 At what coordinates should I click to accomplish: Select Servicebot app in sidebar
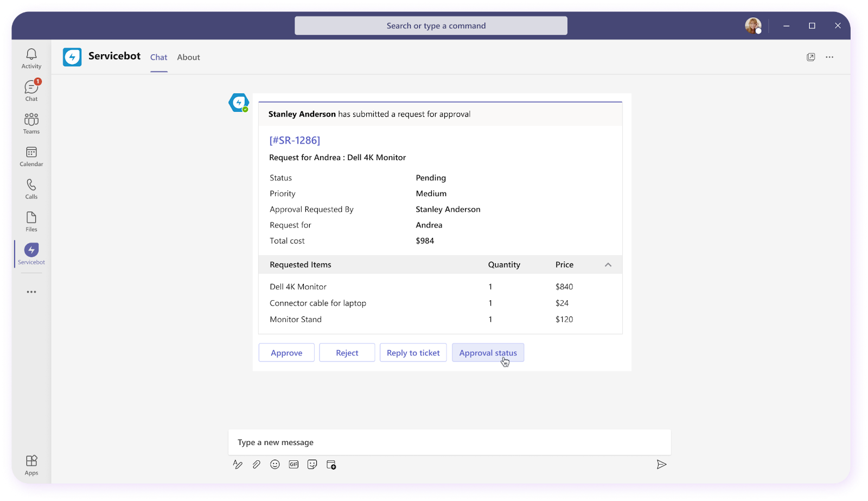[x=31, y=254]
